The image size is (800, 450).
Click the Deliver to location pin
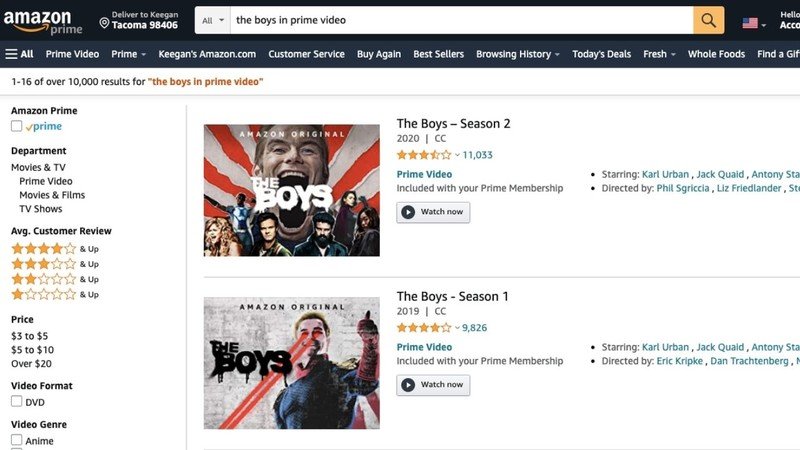point(104,22)
